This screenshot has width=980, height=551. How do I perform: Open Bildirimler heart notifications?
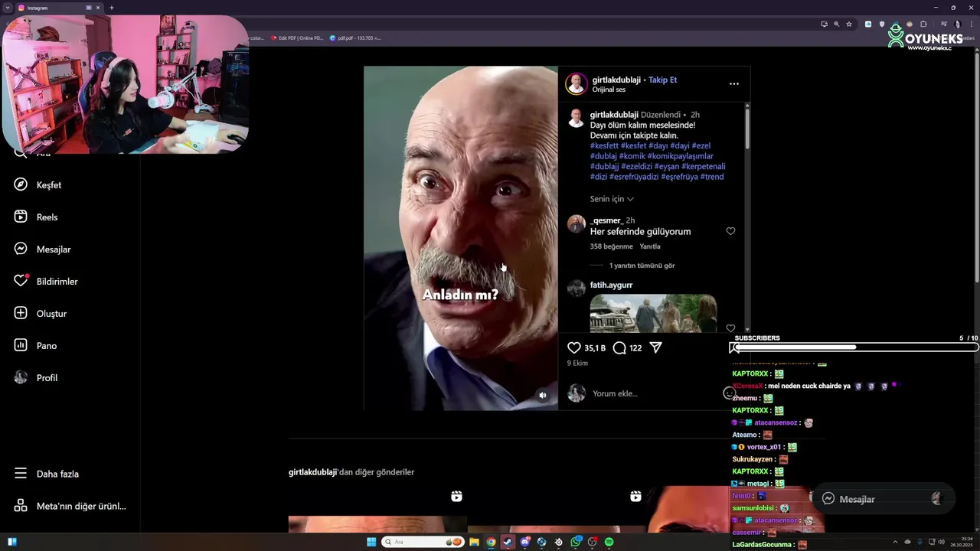point(46,282)
